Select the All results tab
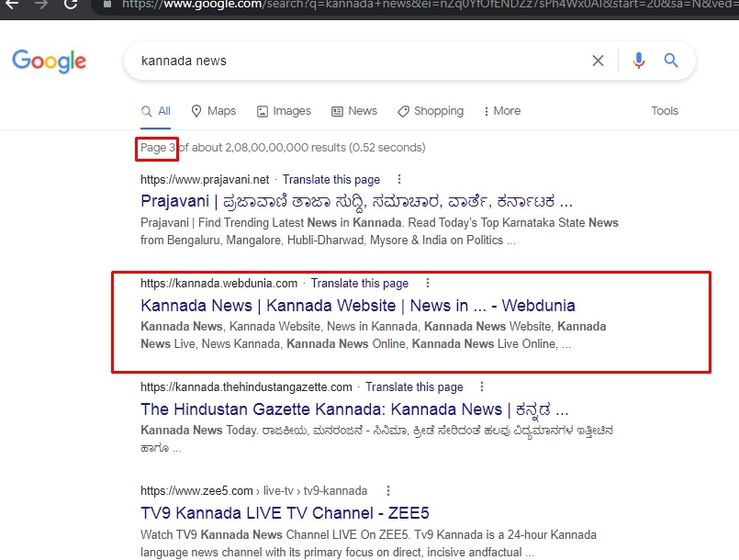739x560 pixels. (x=155, y=111)
